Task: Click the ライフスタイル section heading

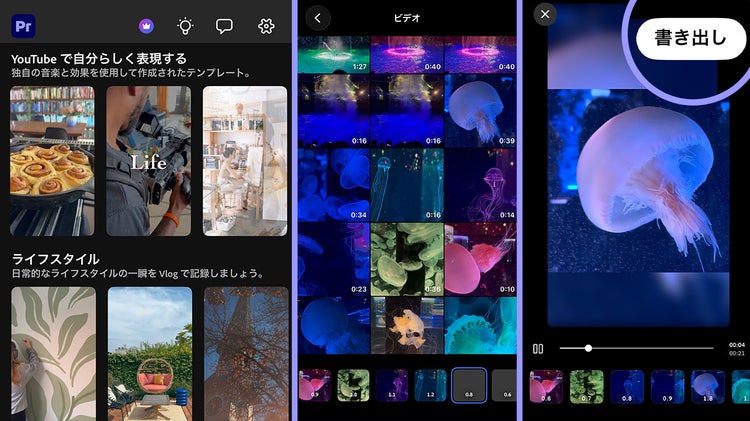Action: pyautogui.click(x=55, y=259)
